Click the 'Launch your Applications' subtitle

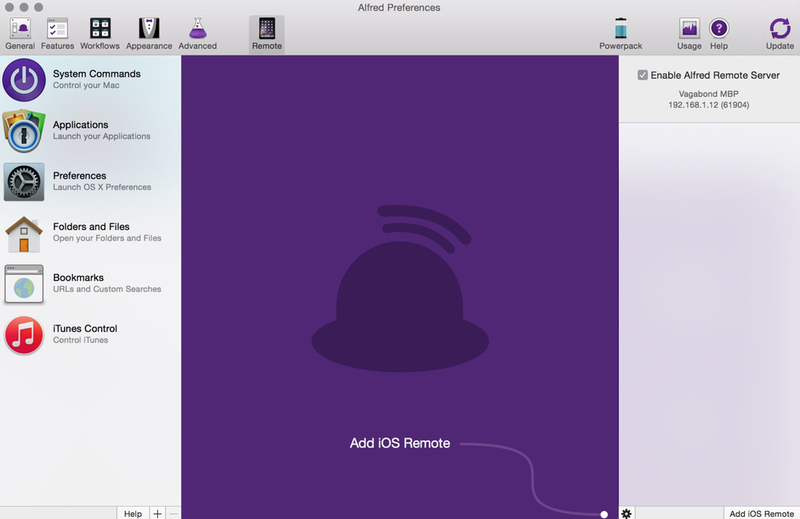102,136
